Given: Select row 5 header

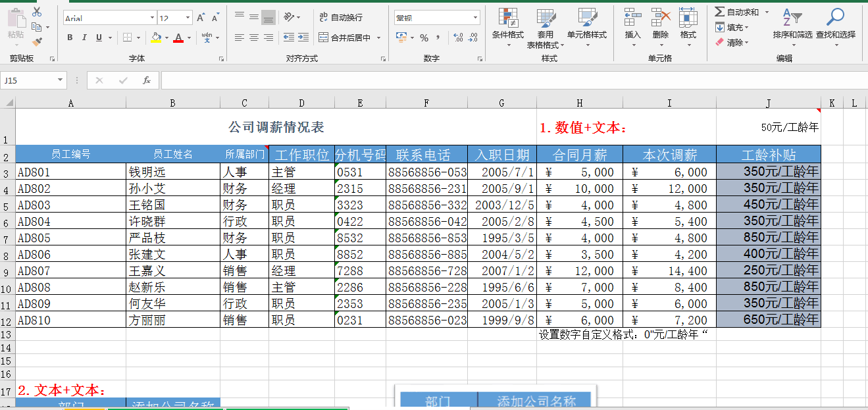Looking at the screenshot, I should [7, 205].
